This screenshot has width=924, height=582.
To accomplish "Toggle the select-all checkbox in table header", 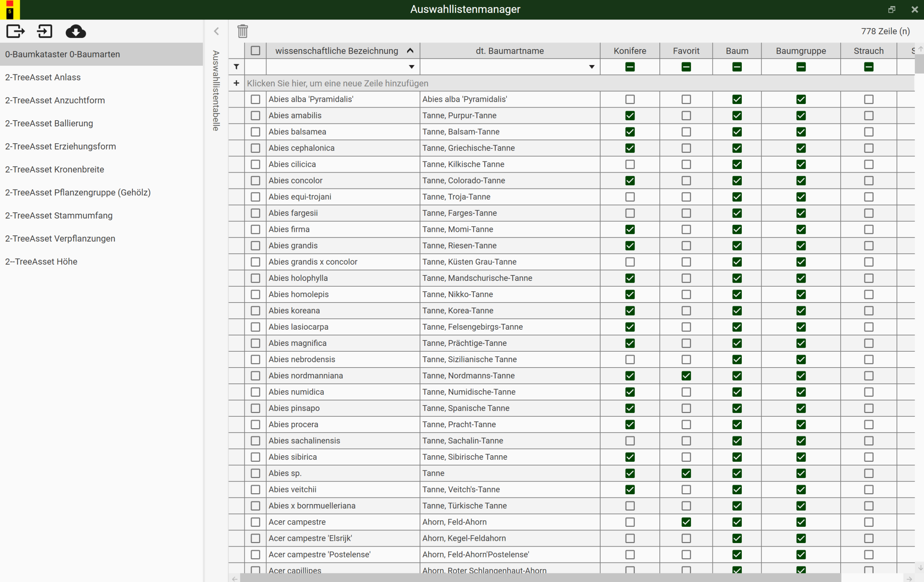I will click(x=255, y=51).
